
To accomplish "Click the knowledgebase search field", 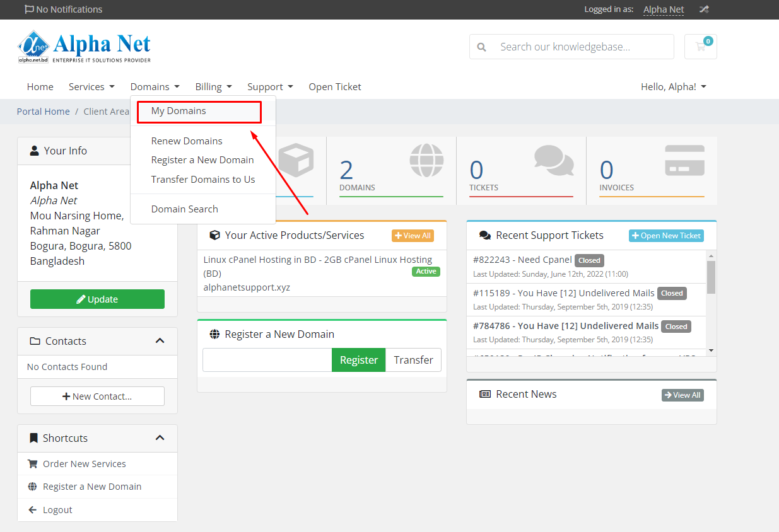I will (584, 47).
